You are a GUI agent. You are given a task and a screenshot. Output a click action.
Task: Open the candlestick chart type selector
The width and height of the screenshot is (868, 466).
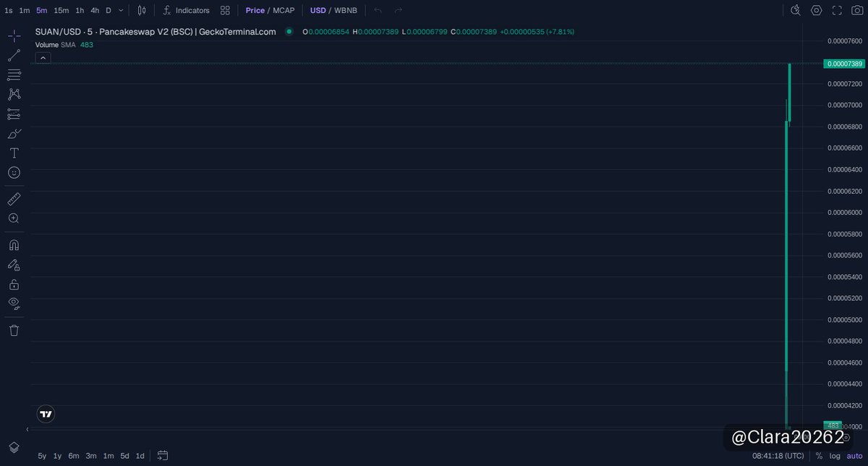[142, 10]
